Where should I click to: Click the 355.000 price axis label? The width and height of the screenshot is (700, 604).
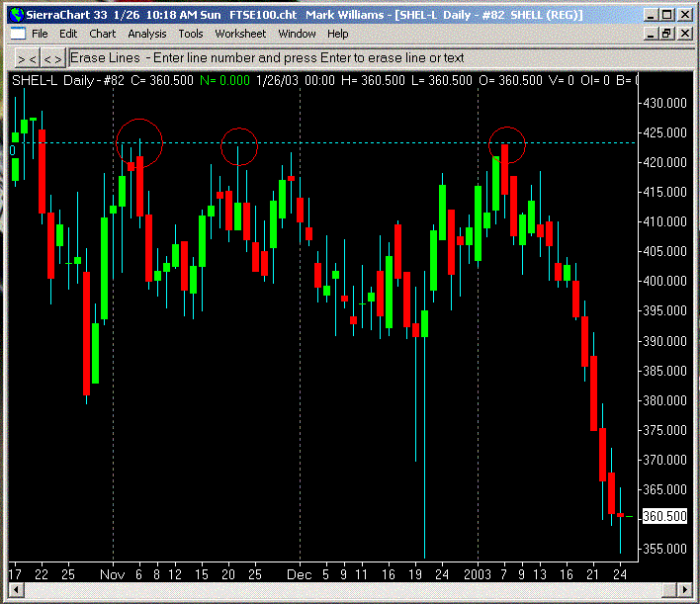[664, 549]
